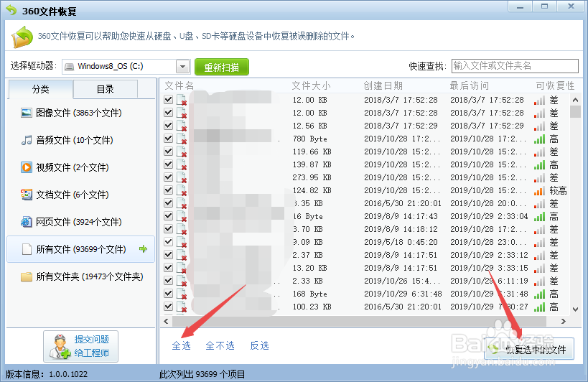Uncheck the 780 Byte file checkbox
The height and width of the screenshot is (382, 588).
click(169, 139)
